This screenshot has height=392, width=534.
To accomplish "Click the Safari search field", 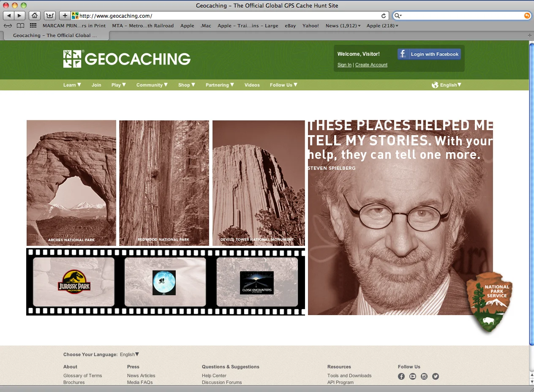I will click(463, 16).
